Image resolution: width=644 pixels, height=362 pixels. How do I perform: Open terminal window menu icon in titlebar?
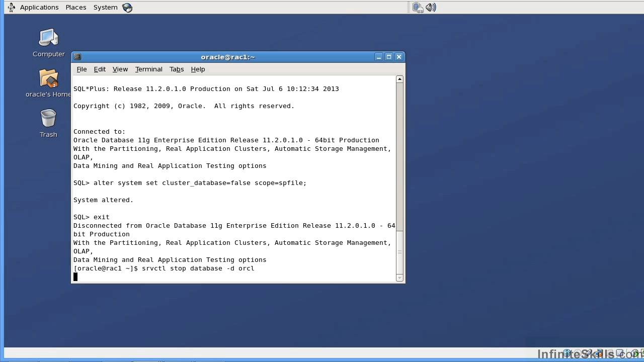click(77, 57)
